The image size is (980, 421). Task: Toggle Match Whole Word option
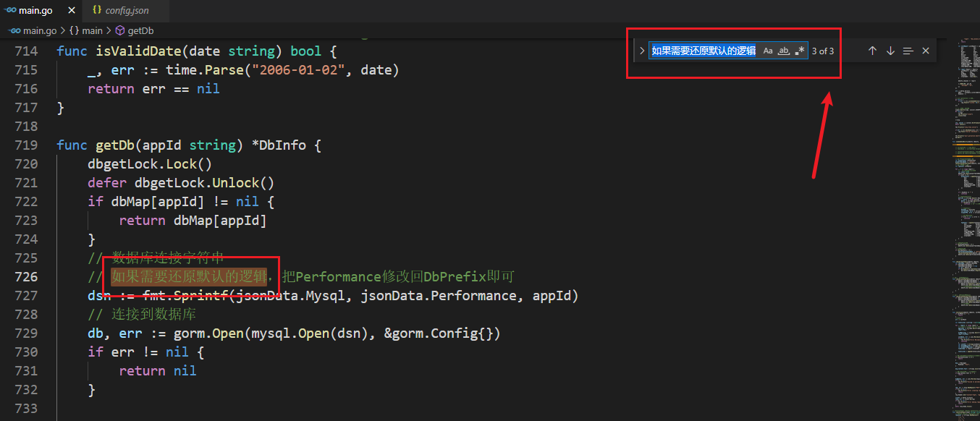click(783, 51)
